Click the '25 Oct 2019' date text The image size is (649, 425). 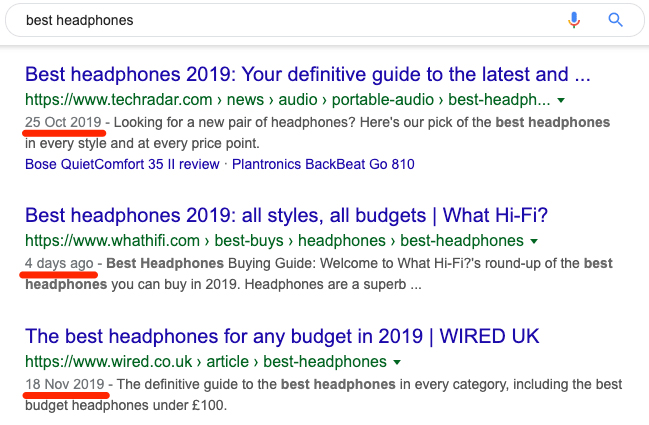(x=63, y=122)
